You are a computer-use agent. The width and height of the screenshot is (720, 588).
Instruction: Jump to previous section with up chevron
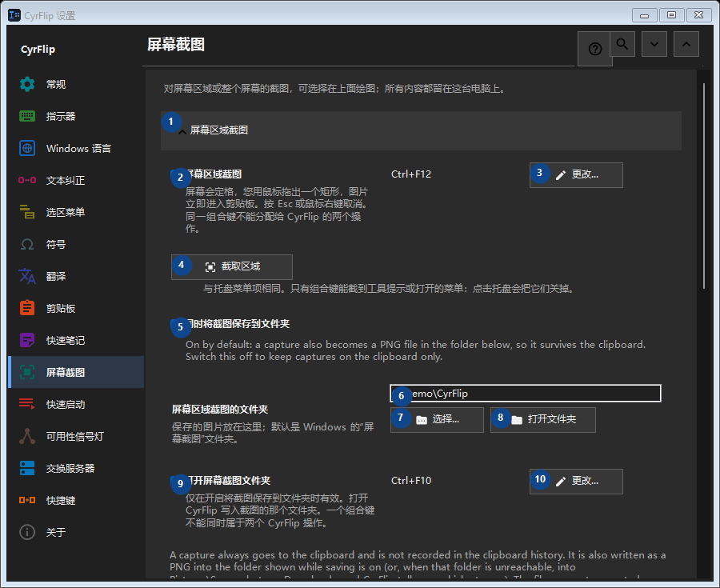point(686,44)
